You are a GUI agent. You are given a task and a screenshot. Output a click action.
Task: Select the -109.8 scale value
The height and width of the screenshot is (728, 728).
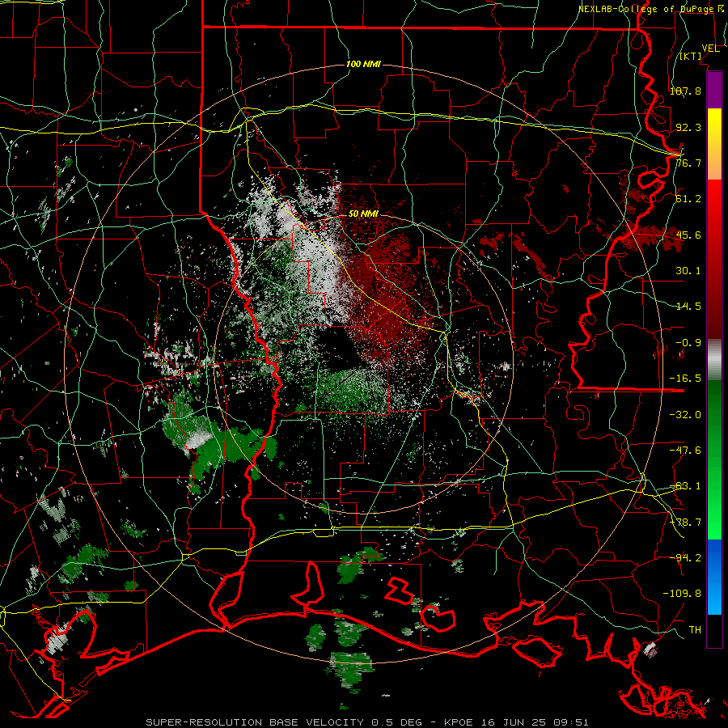[x=682, y=594]
